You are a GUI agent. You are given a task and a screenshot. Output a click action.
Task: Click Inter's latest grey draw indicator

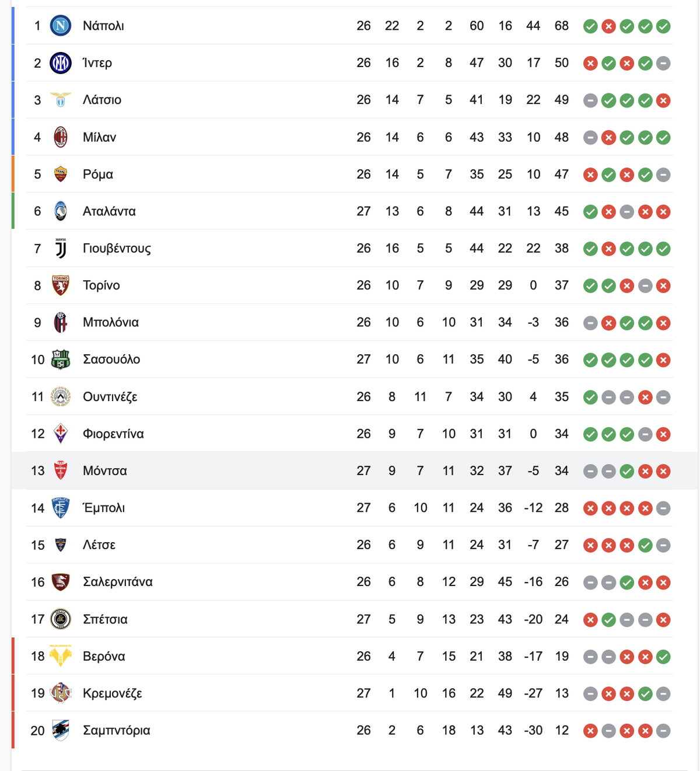pos(663,63)
